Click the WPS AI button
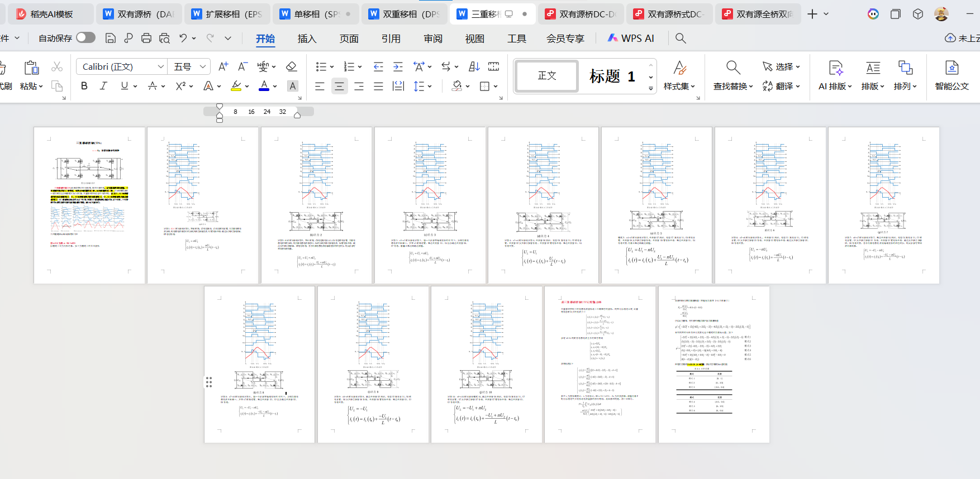Image resolution: width=980 pixels, height=479 pixels. [631, 38]
